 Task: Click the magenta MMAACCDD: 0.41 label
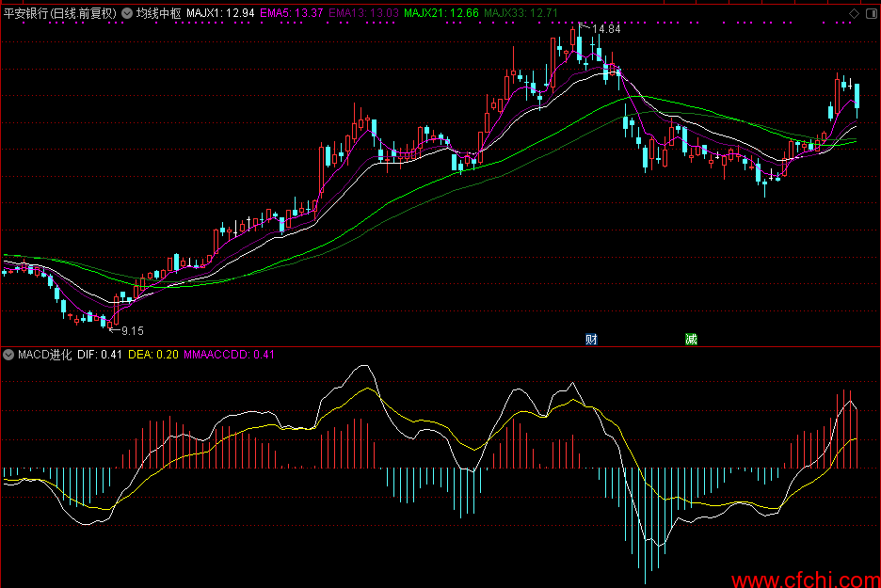[229, 355]
